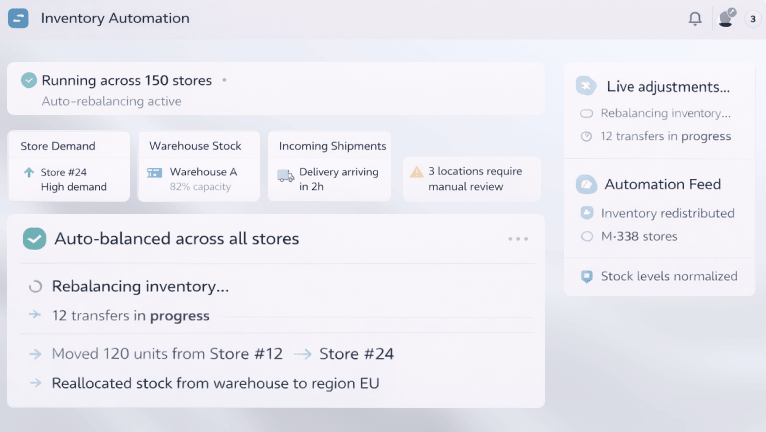Open the notifications bell
The height and width of the screenshot is (432, 766).
point(695,19)
